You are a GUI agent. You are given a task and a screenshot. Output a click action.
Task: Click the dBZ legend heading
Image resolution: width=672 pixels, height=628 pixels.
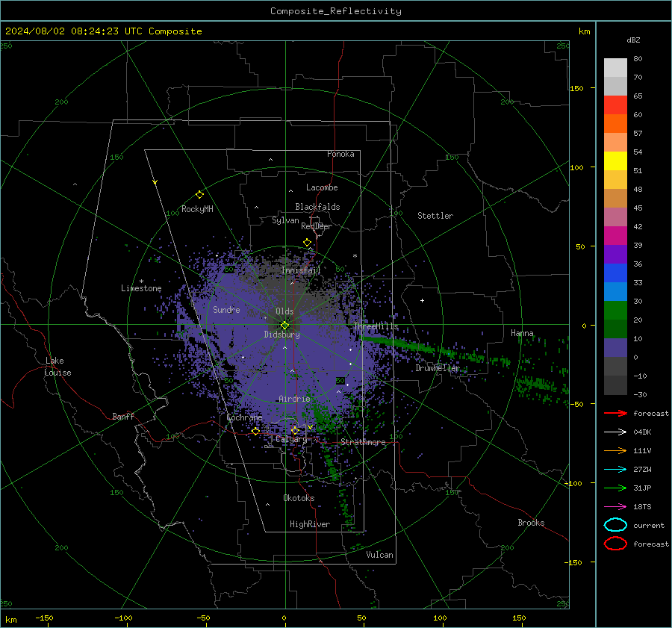point(633,40)
